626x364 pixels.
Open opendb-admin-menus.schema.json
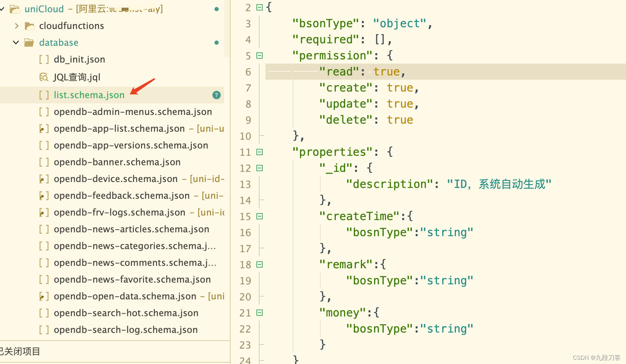(133, 112)
